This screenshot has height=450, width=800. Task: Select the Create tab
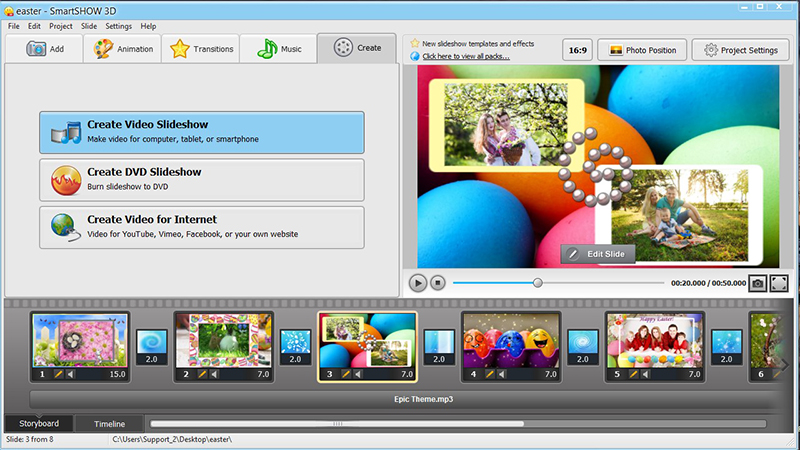pos(357,48)
